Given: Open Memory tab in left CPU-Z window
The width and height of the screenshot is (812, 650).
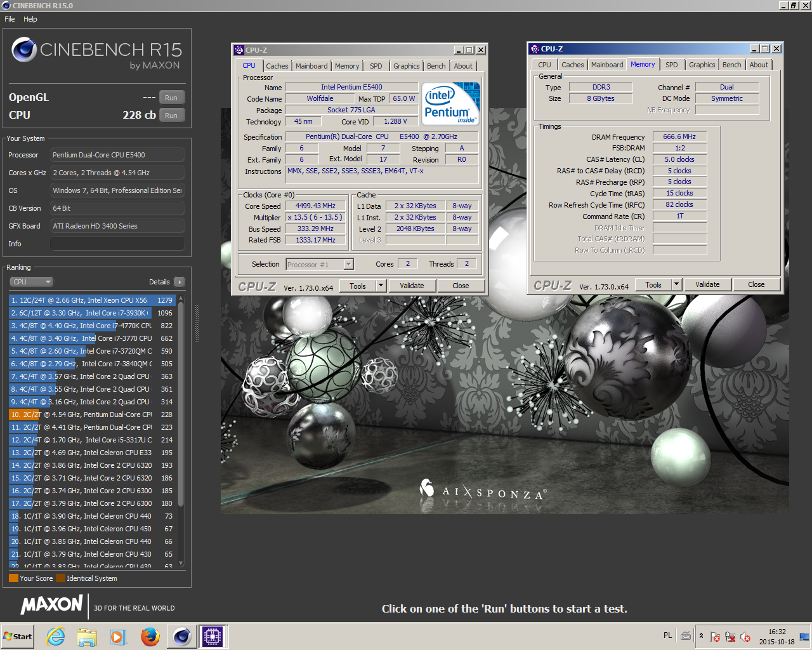Looking at the screenshot, I should click(347, 66).
